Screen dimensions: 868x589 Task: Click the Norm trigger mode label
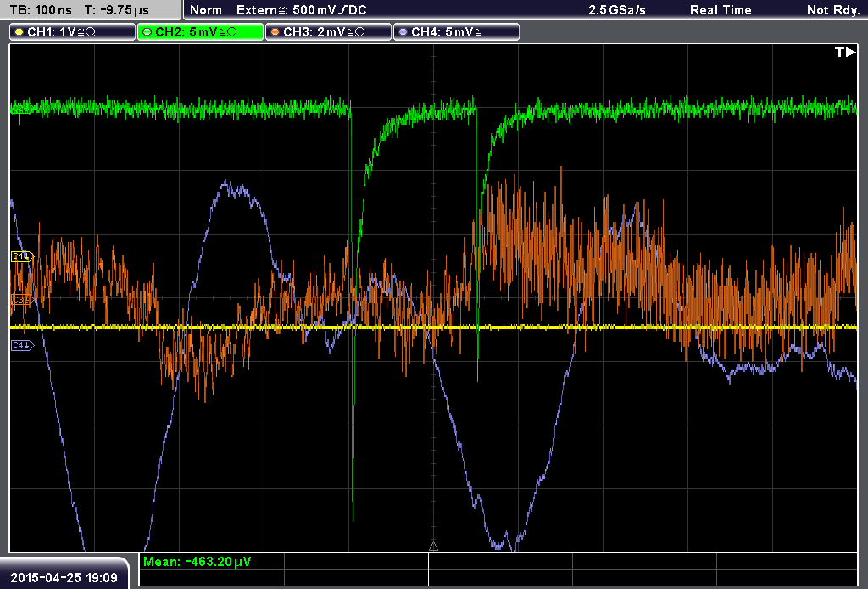(x=206, y=10)
